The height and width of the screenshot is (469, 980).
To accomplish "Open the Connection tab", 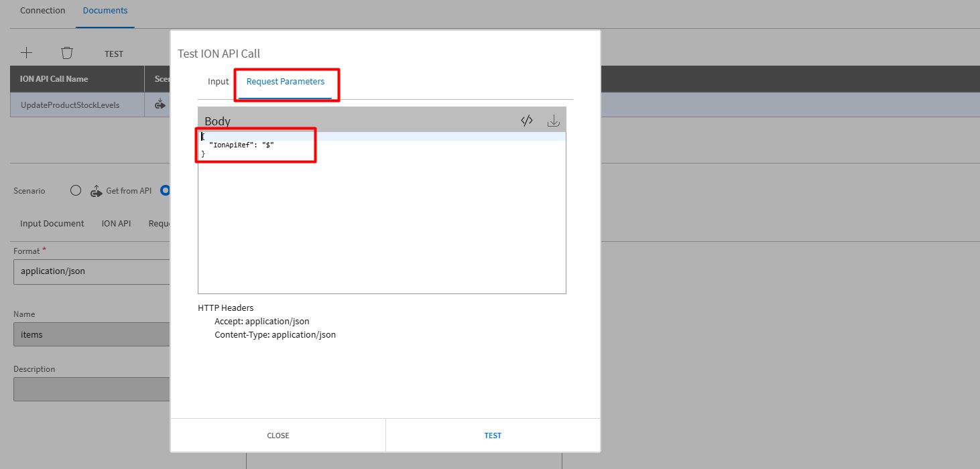I will tap(43, 11).
